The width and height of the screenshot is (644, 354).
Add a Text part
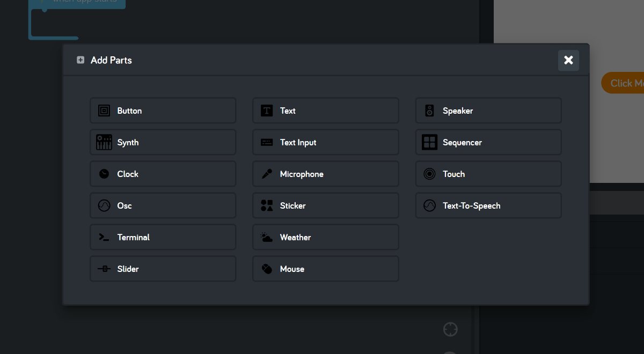325,110
